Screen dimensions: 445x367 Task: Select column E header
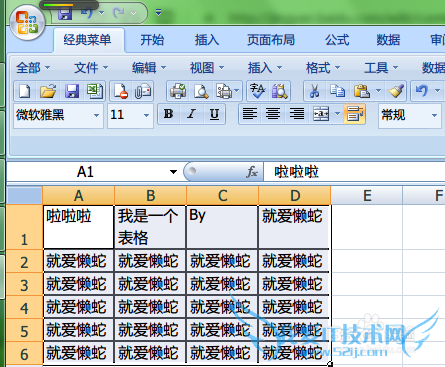click(x=367, y=195)
